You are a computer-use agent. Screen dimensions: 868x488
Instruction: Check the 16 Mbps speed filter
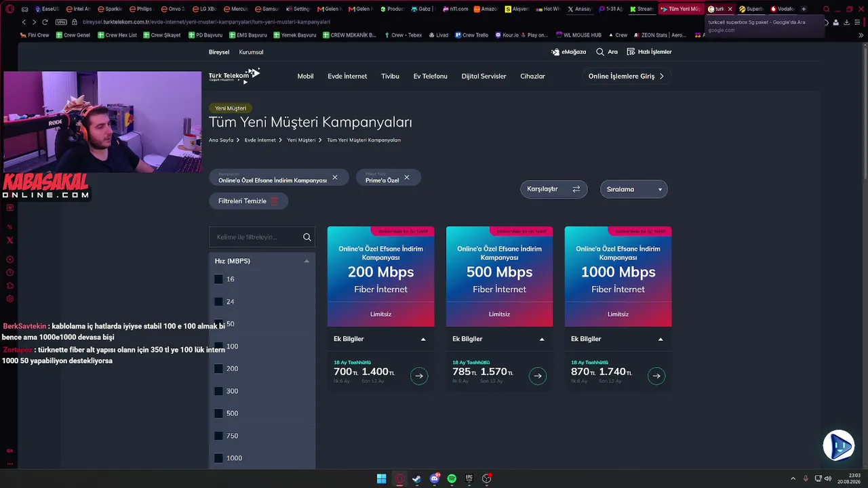pyautogui.click(x=218, y=279)
